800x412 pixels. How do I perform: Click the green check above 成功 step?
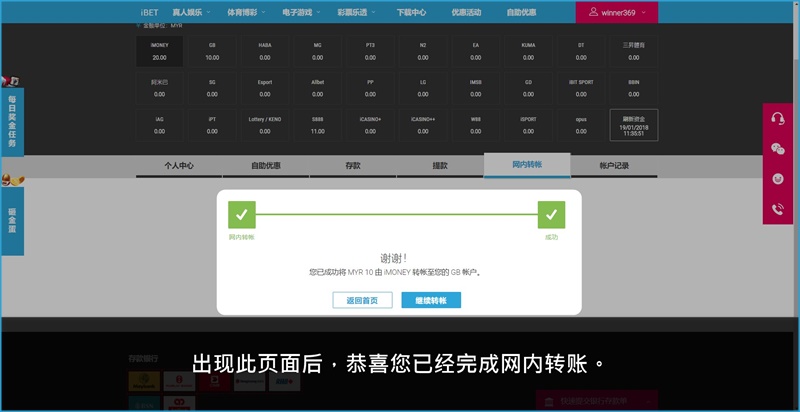click(551, 215)
